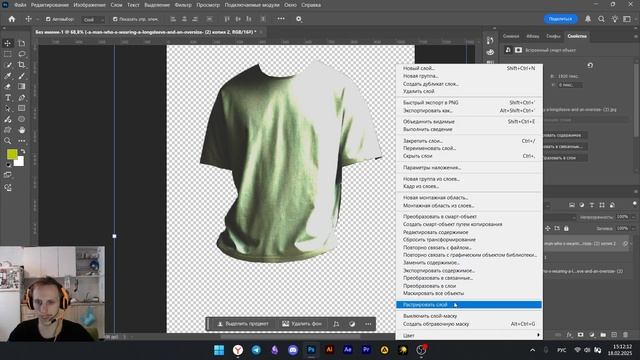The height and width of the screenshot is (360, 640).
Task: Select the Gradient tool
Action: pyautogui.click(x=22, y=87)
